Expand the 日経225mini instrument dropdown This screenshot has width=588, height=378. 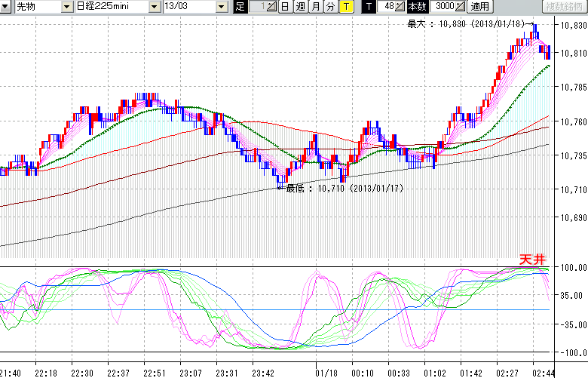tap(155, 7)
